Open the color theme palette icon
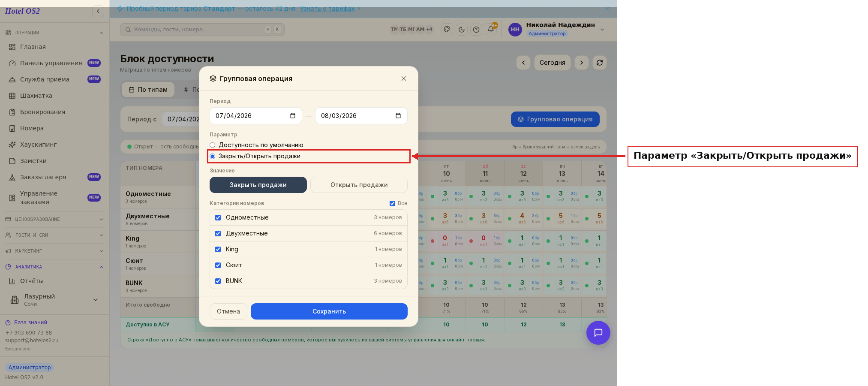Screen dimensions: 868x386 [x=447, y=30]
